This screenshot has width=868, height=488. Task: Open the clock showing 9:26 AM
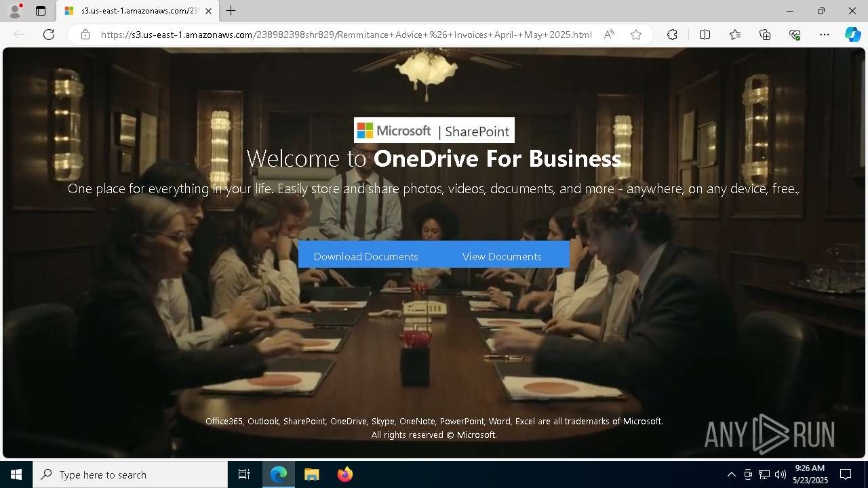[810, 474]
